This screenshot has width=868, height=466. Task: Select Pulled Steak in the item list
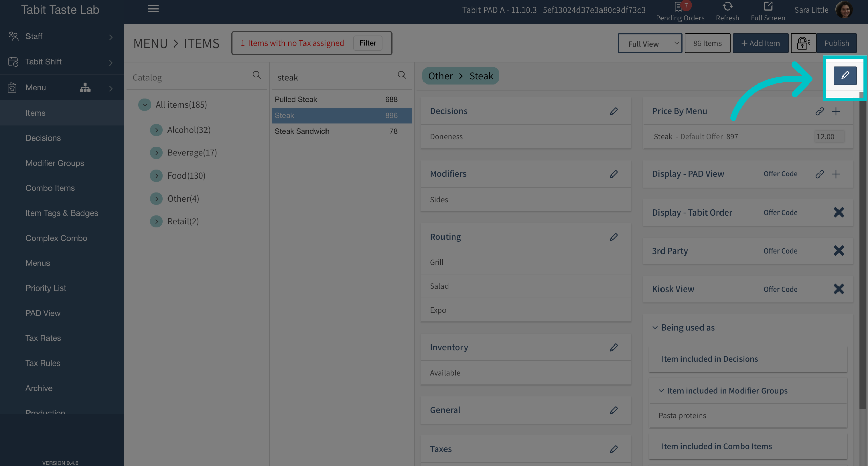click(x=342, y=99)
